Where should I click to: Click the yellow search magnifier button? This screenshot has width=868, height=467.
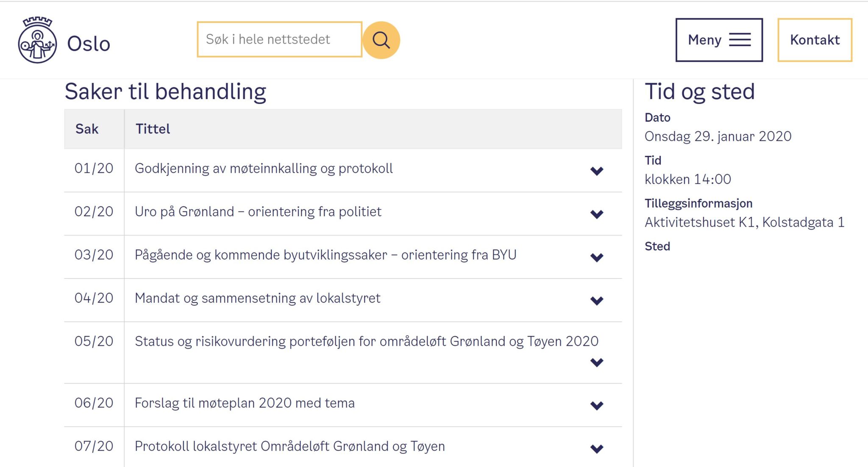381,40
